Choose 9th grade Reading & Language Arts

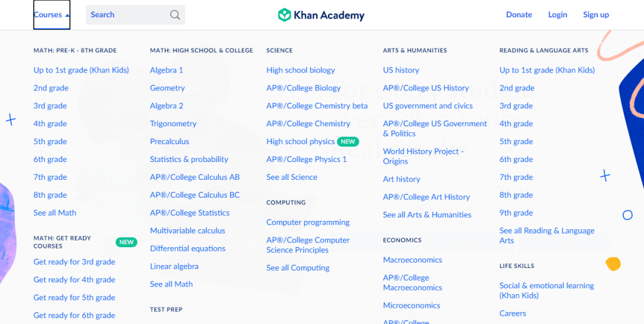point(516,213)
